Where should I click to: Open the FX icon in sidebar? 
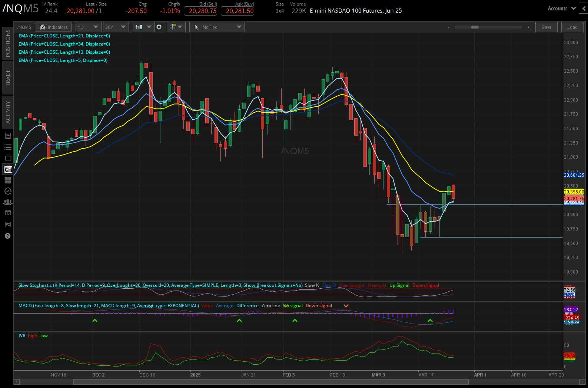pyautogui.click(x=8, y=225)
